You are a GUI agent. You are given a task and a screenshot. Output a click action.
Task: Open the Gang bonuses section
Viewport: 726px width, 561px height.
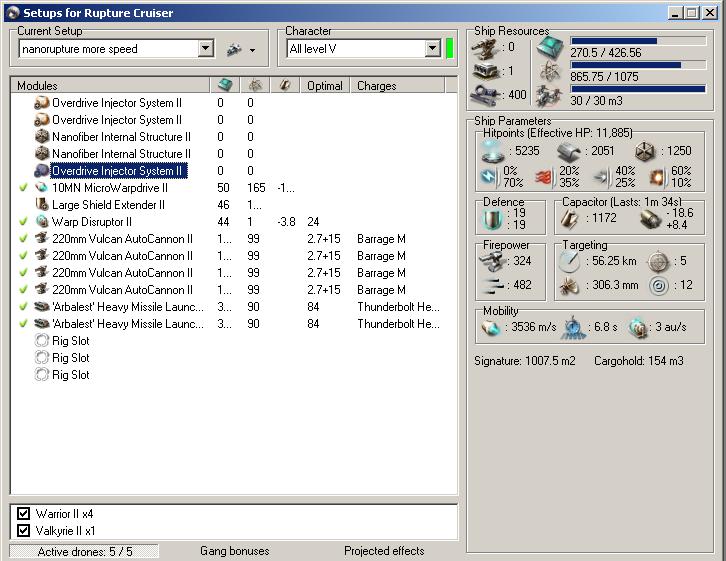pyautogui.click(x=235, y=551)
